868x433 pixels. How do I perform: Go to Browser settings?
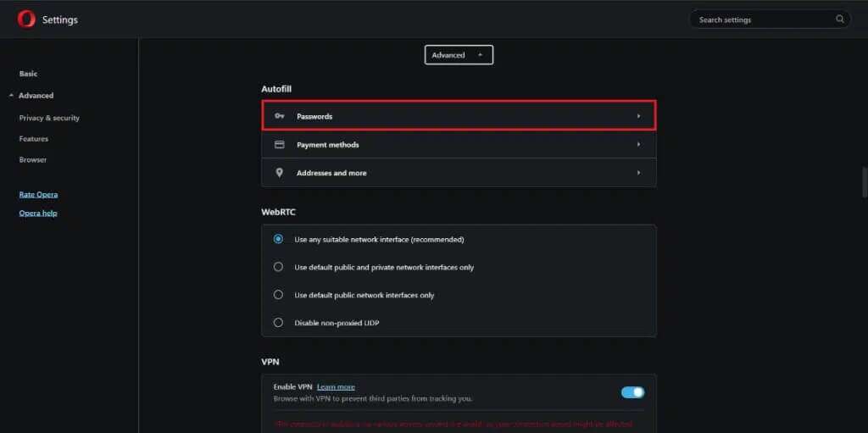pos(33,159)
